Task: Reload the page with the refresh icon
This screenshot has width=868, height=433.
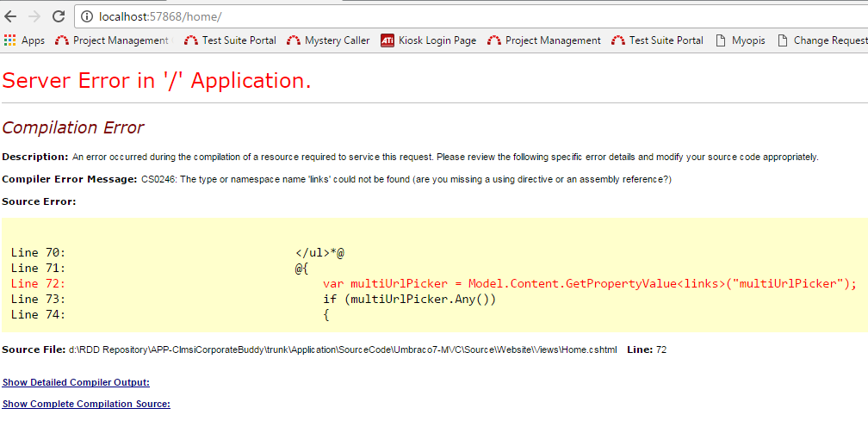Action: (x=59, y=16)
